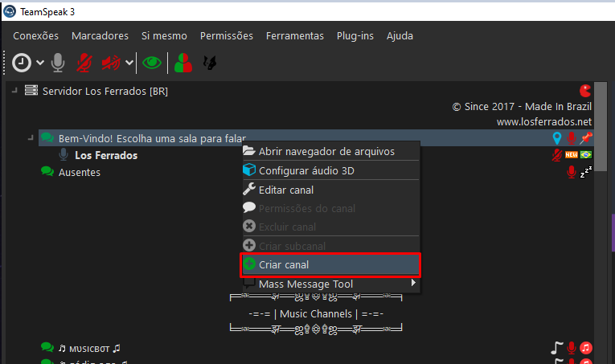Click the Brazil flag icon beside Los Ferrados
The width and height of the screenshot is (615, 364).
(x=586, y=155)
